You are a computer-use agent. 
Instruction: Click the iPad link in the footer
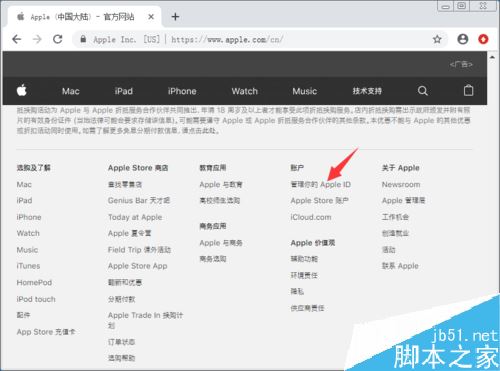tap(24, 200)
